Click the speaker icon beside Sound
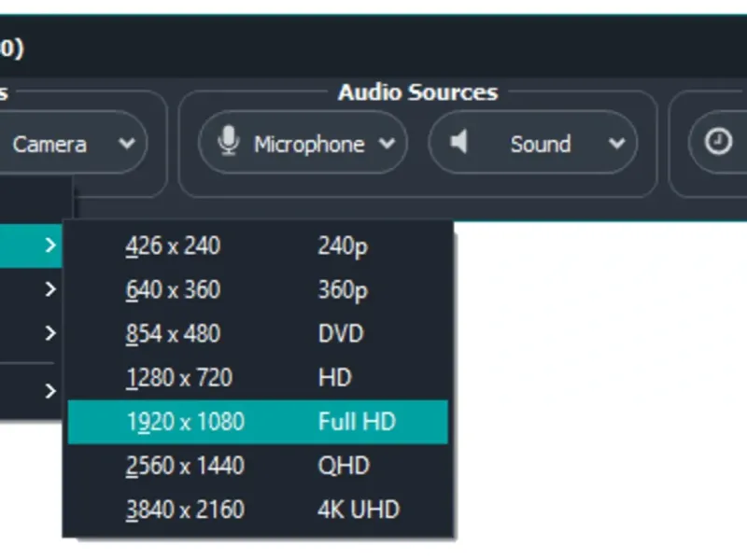 [458, 143]
